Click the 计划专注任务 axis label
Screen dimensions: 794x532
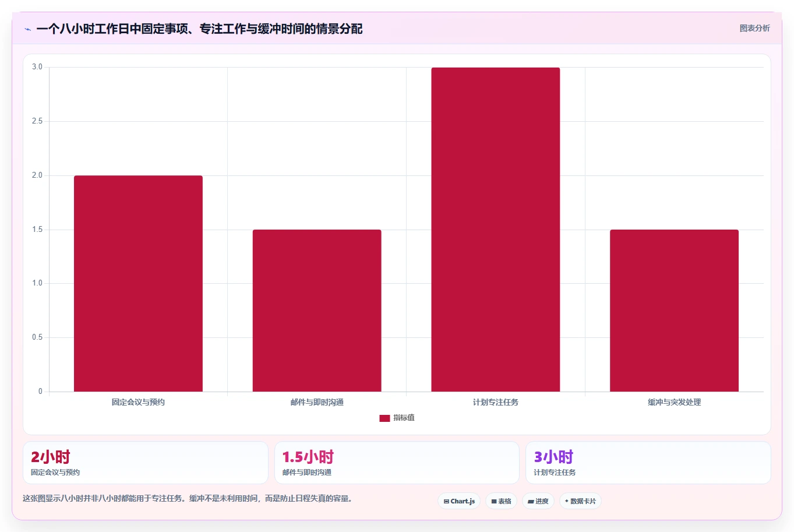pos(496,402)
